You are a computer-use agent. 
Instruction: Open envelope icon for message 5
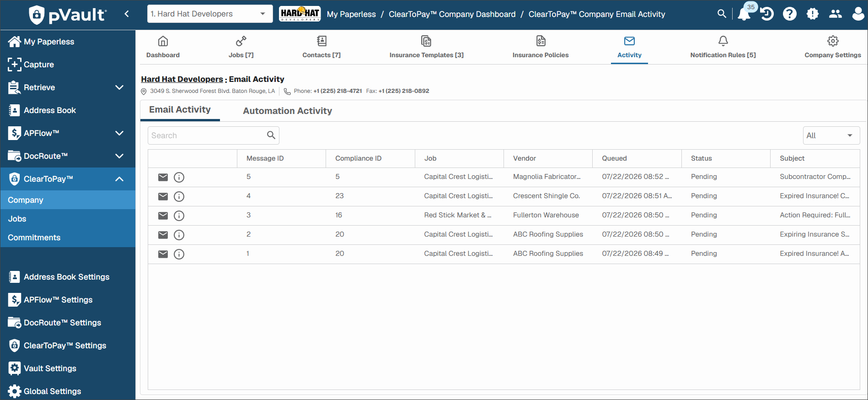163,177
